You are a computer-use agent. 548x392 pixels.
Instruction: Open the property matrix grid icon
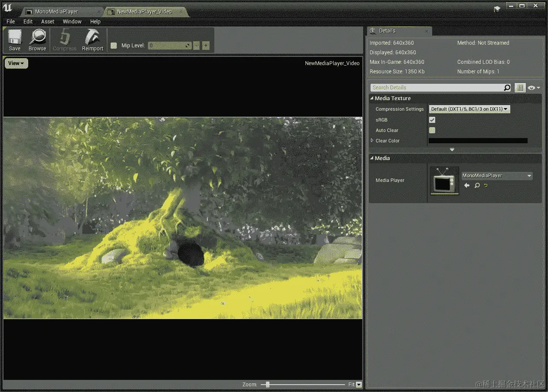[520, 88]
